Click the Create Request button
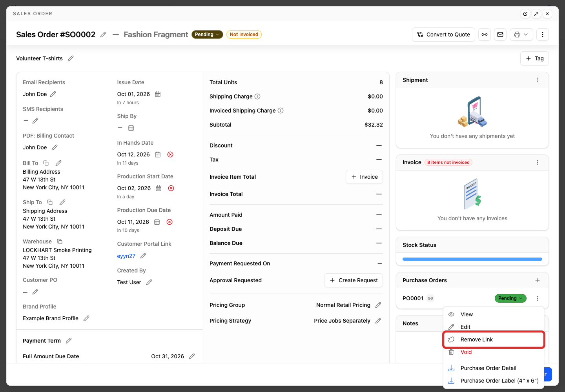Screen dimensions: 565x392 click(354, 280)
